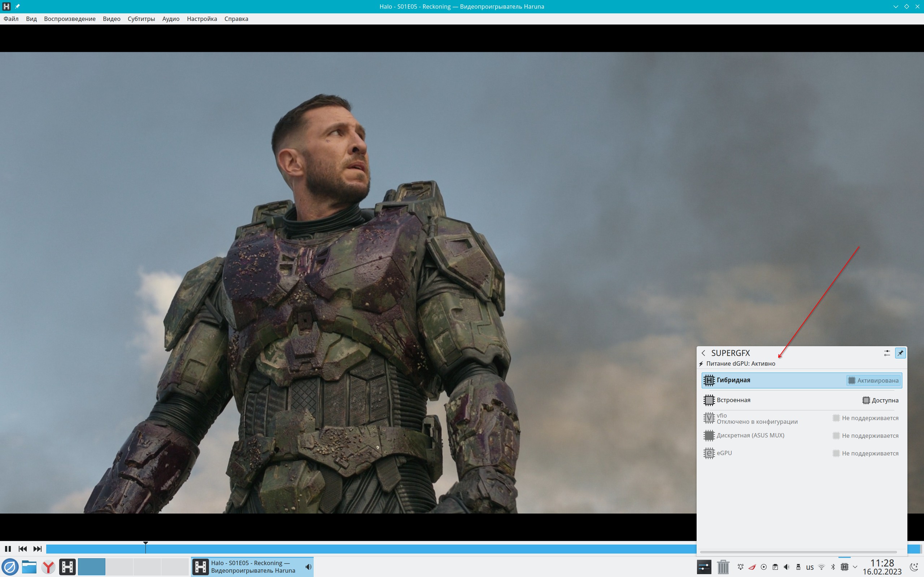Image resolution: width=924 pixels, height=577 pixels.
Task: Open the Настройка menu
Action: 202,19
